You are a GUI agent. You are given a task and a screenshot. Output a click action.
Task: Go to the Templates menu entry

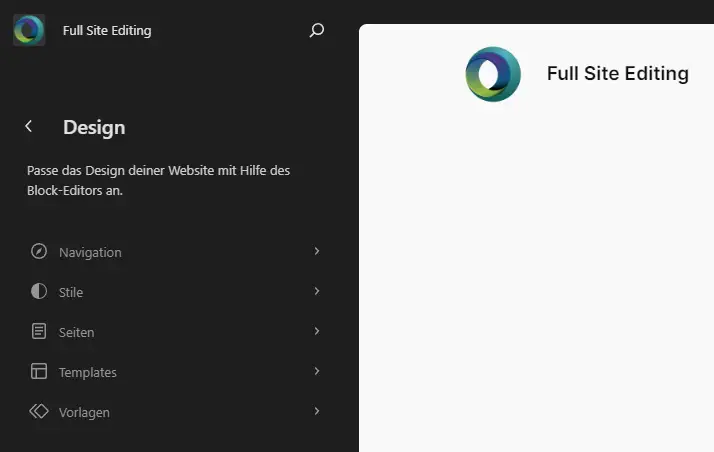point(88,372)
